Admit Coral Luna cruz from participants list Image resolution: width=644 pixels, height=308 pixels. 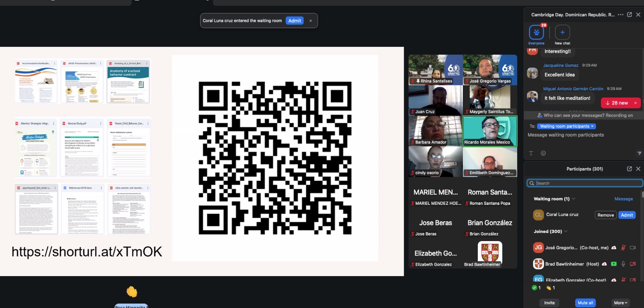tap(627, 215)
